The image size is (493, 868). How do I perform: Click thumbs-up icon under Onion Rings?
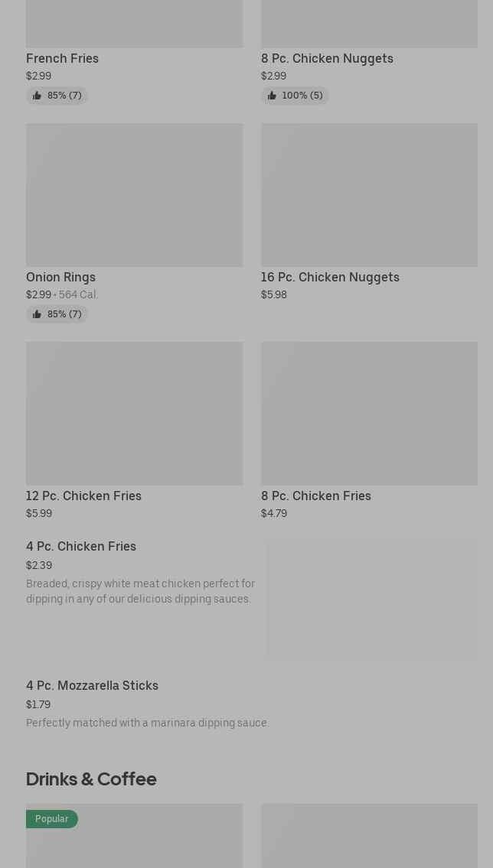37,314
